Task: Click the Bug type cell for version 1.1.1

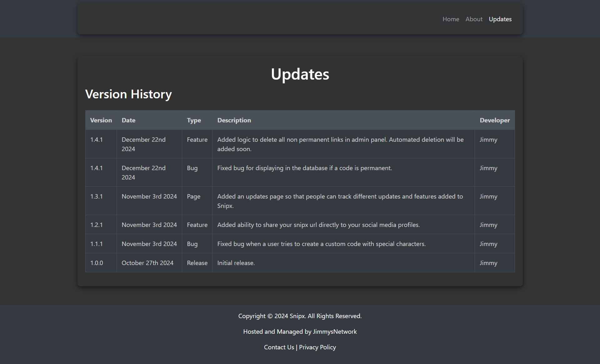Action: click(x=192, y=243)
